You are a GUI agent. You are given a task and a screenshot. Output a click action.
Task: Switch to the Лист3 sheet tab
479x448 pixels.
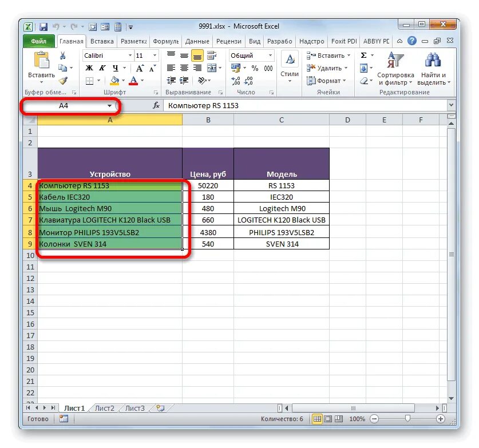pyautogui.click(x=134, y=408)
